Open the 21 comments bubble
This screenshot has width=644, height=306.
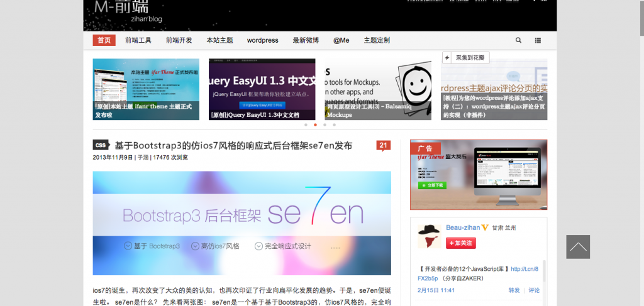point(383,146)
